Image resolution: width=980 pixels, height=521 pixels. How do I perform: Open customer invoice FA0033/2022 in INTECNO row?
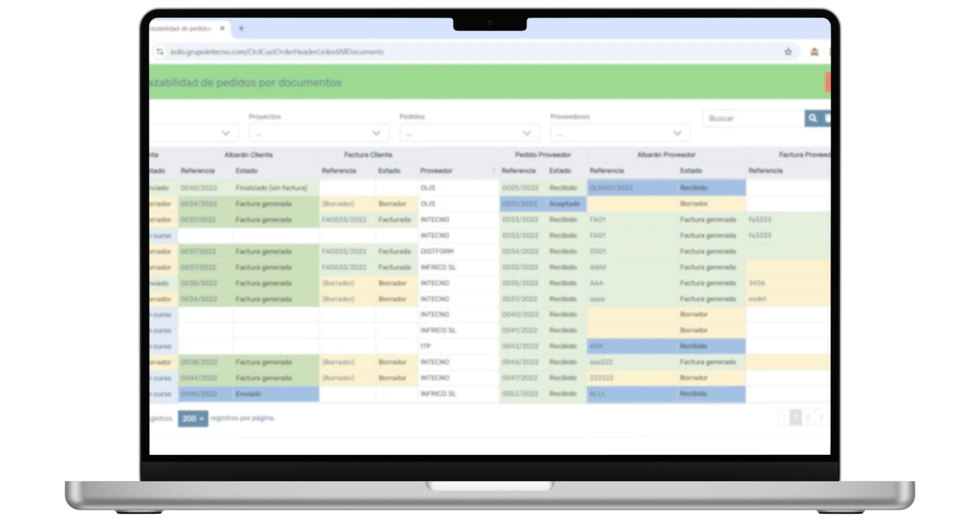click(344, 220)
